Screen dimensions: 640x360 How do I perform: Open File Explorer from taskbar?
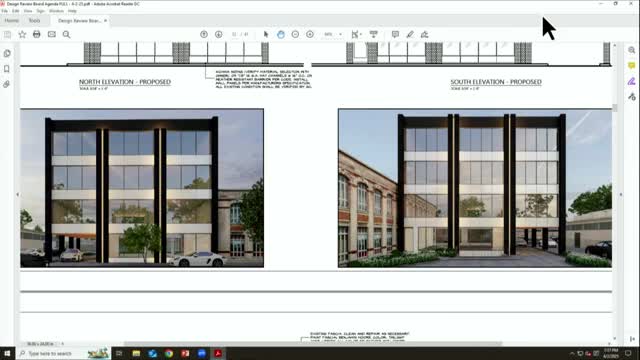tap(136, 353)
